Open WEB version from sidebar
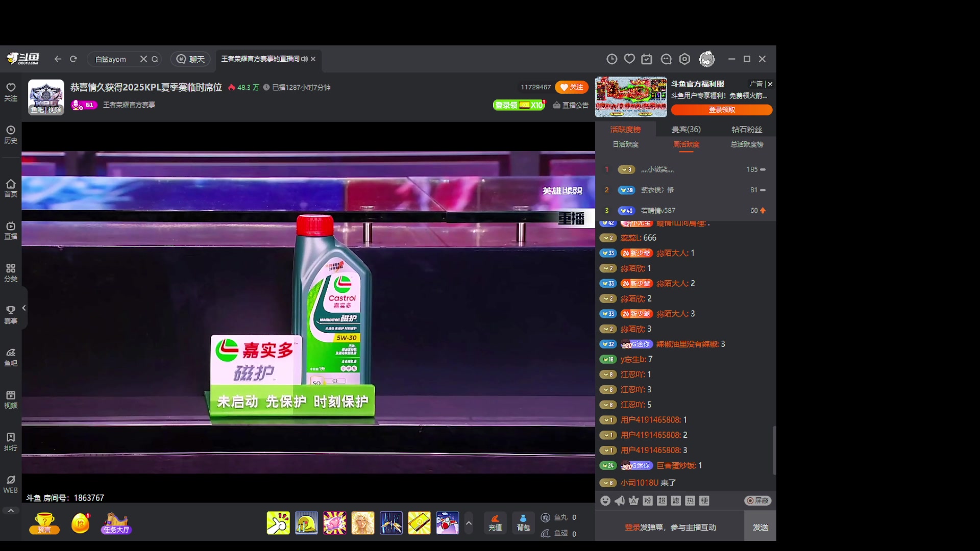Image resolution: width=980 pixels, height=551 pixels. [x=11, y=485]
